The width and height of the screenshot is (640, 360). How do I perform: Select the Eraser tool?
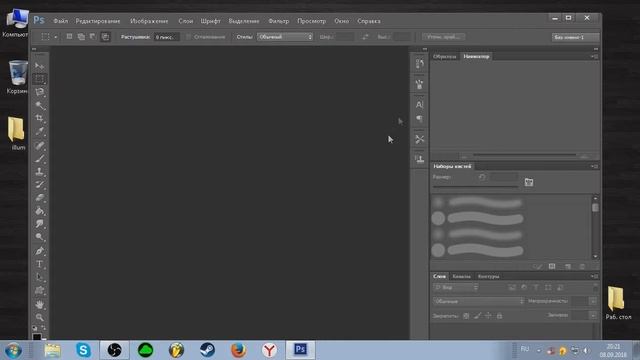click(40, 198)
